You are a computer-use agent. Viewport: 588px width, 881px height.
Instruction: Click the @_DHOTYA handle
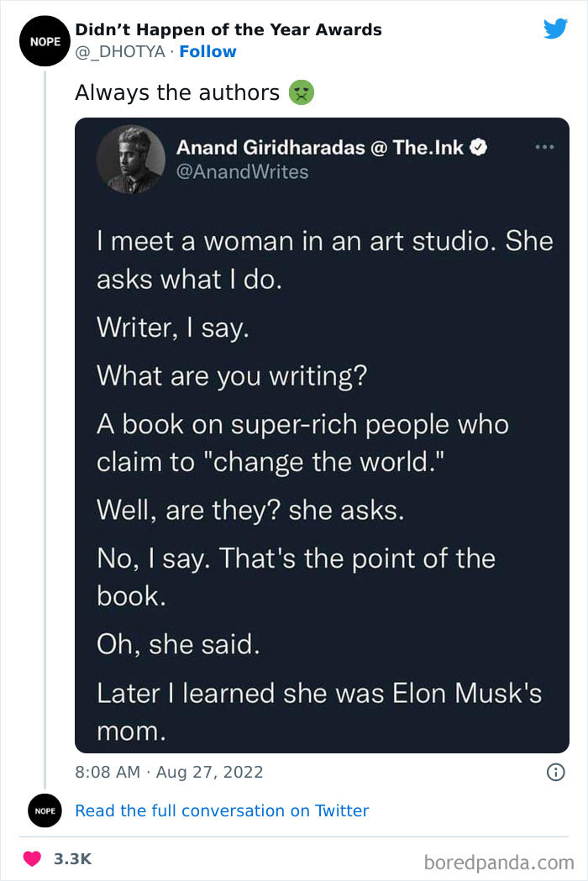(122, 51)
